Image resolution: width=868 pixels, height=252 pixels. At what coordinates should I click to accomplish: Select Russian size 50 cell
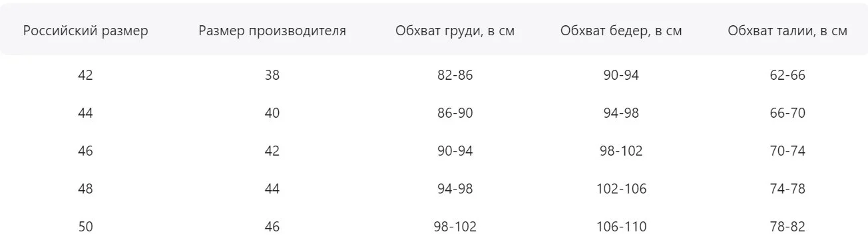pyautogui.click(x=85, y=227)
